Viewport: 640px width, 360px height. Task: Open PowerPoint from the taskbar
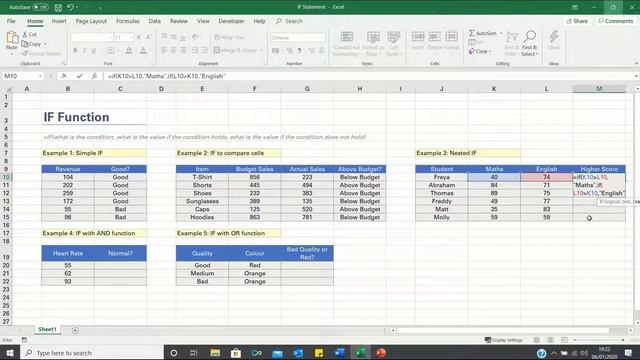(x=381, y=353)
